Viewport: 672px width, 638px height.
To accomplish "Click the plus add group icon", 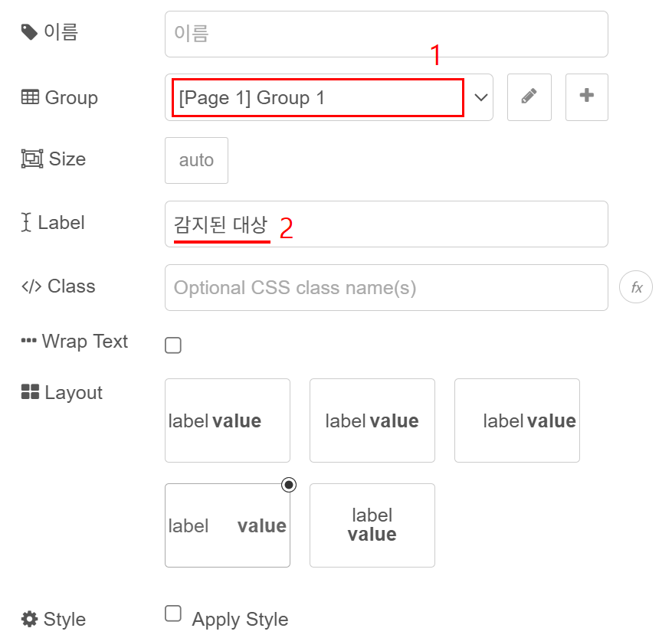I will coord(586,97).
